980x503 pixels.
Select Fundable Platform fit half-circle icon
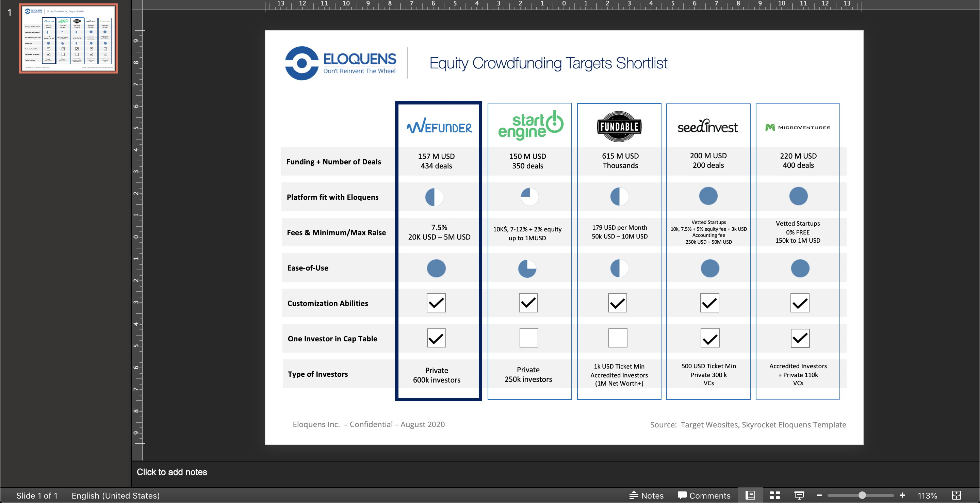(619, 196)
